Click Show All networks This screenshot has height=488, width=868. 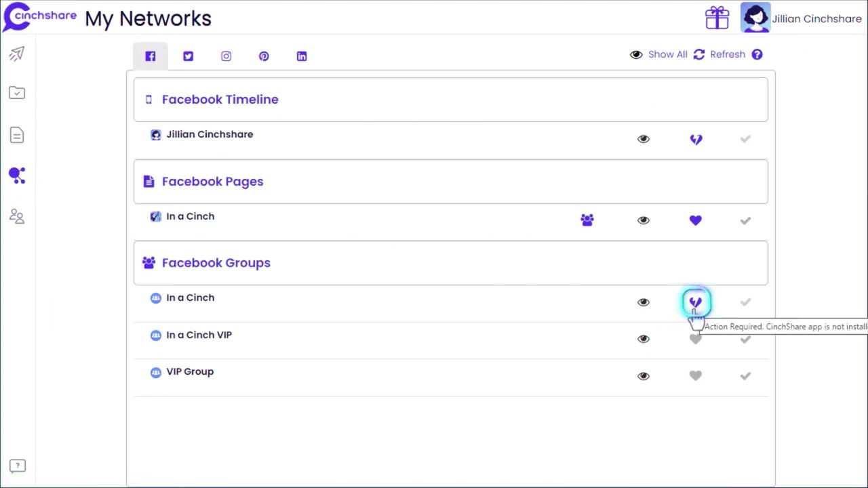[658, 54]
